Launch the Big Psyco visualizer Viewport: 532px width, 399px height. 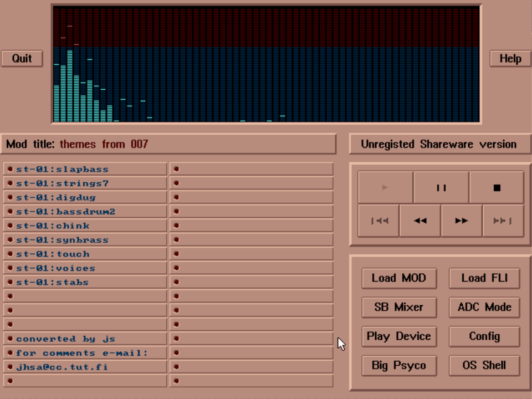[x=399, y=366]
